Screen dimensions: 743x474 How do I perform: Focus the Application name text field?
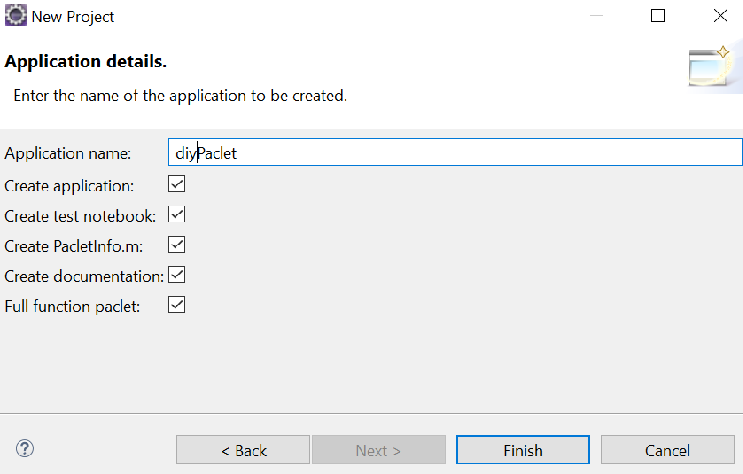point(455,152)
